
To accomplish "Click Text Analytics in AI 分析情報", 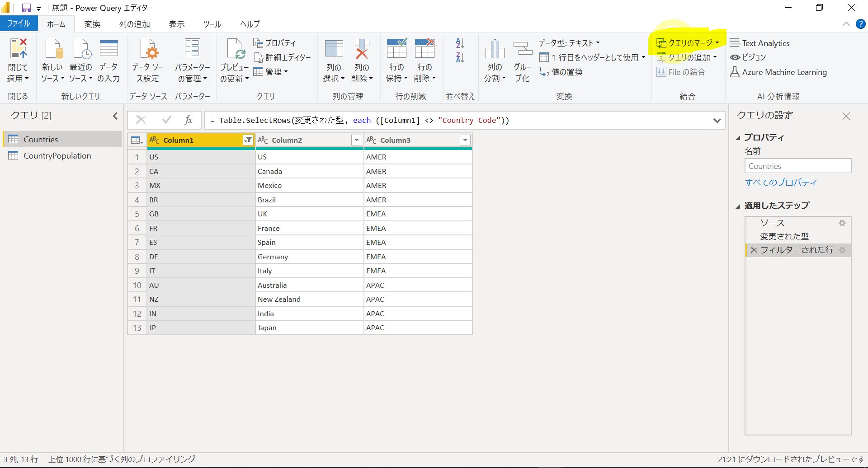I will (760, 43).
